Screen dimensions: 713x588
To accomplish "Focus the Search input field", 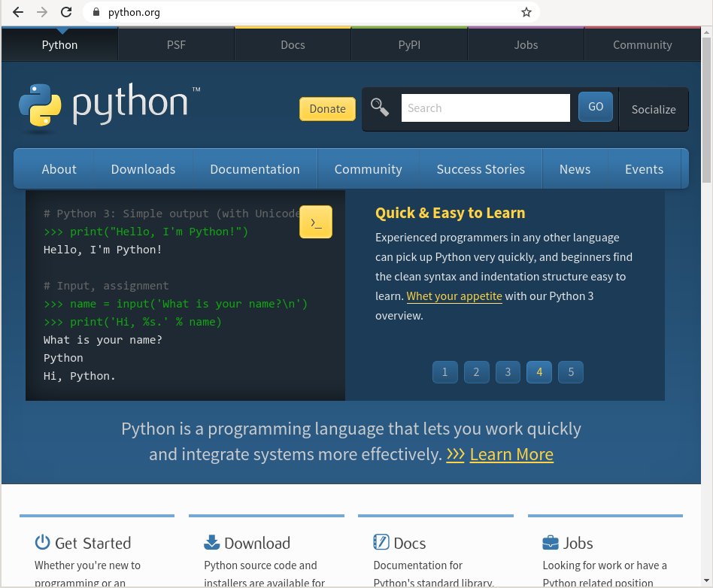I will coord(485,108).
